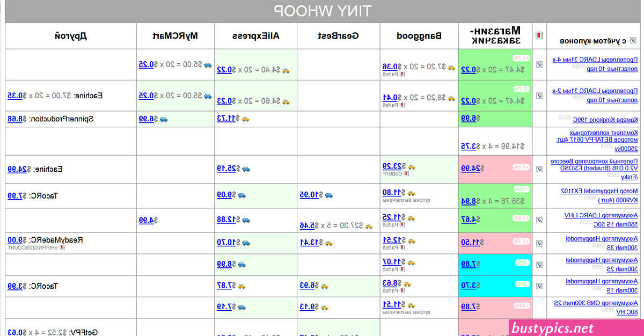Click yellow car icon beside AliExpress $4.40 total
The height and width of the screenshot is (336, 644).
click(x=286, y=70)
